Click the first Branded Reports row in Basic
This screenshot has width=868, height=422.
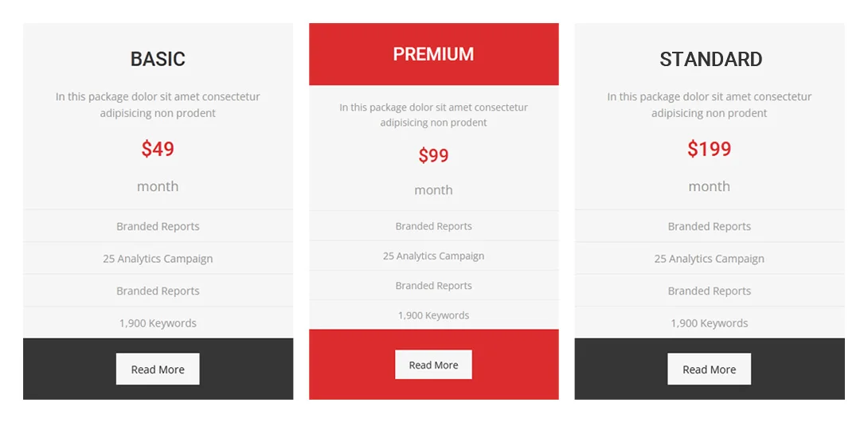tap(158, 226)
